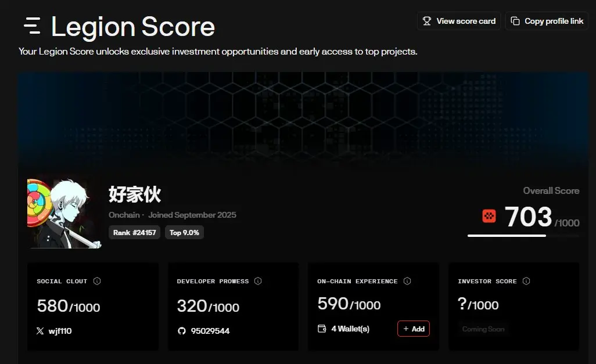Open the profile avatar image

point(64,214)
